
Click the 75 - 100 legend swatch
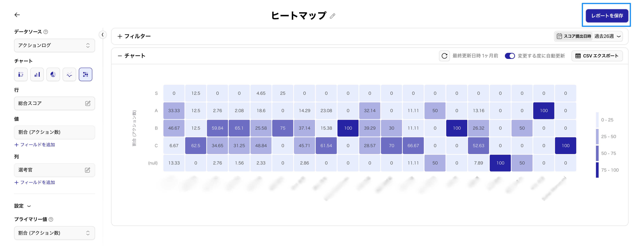click(597, 170)
